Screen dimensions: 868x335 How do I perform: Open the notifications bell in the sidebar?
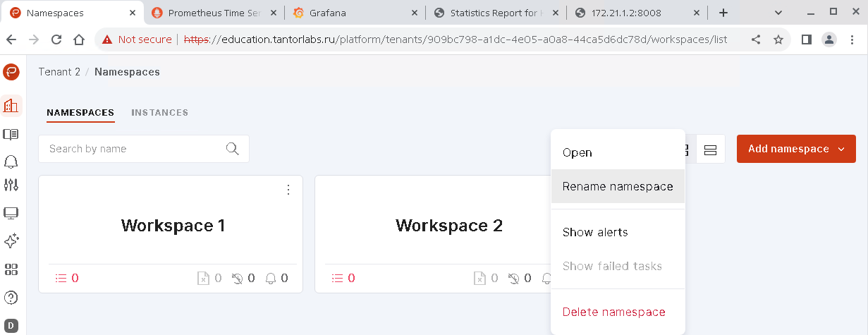coord(11,162)
